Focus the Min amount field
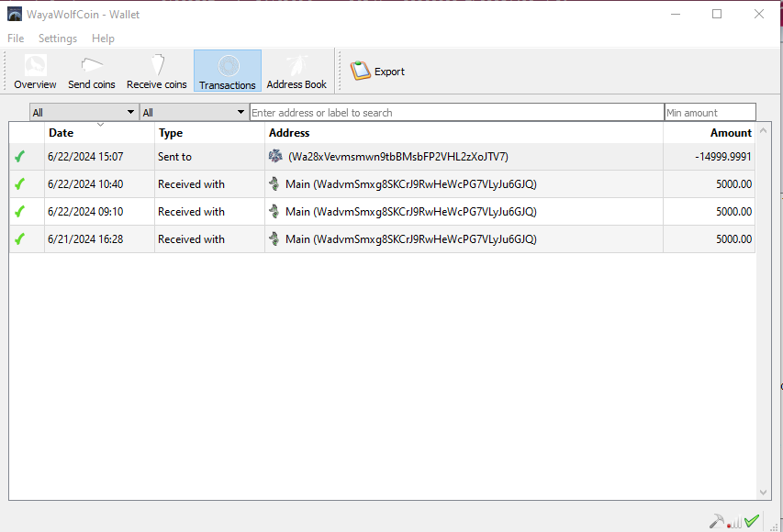This screenshot has height=532, width=783. tap(710, 113)
